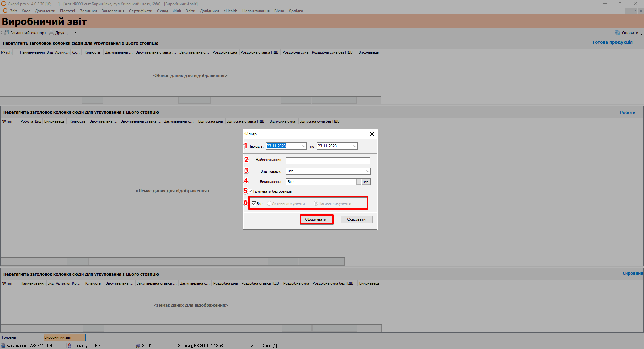The width and height of the screenshot is (644, 349).
Task: Click the Загальний експорт save icon
Action: 6,33
